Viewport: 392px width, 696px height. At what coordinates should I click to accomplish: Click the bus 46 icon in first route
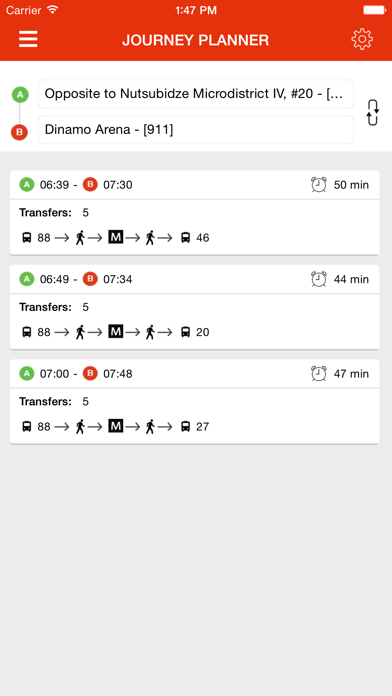[185, 238]
